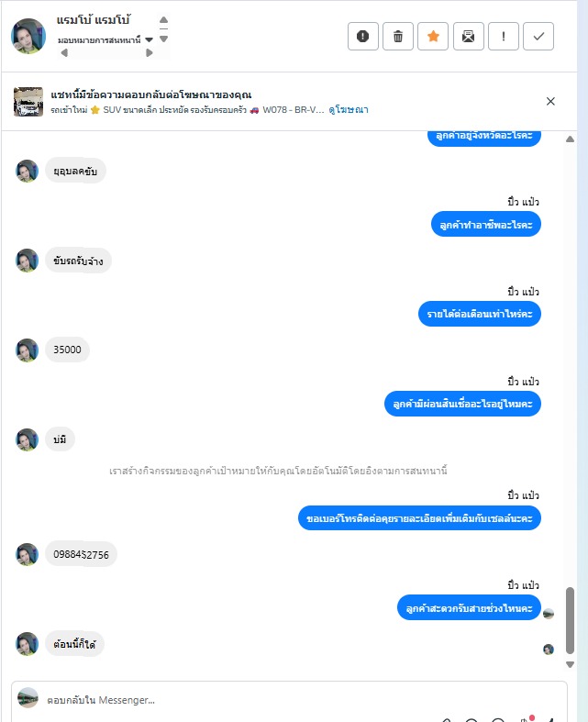Click the down arrow beside the contact name

(163, 39)
